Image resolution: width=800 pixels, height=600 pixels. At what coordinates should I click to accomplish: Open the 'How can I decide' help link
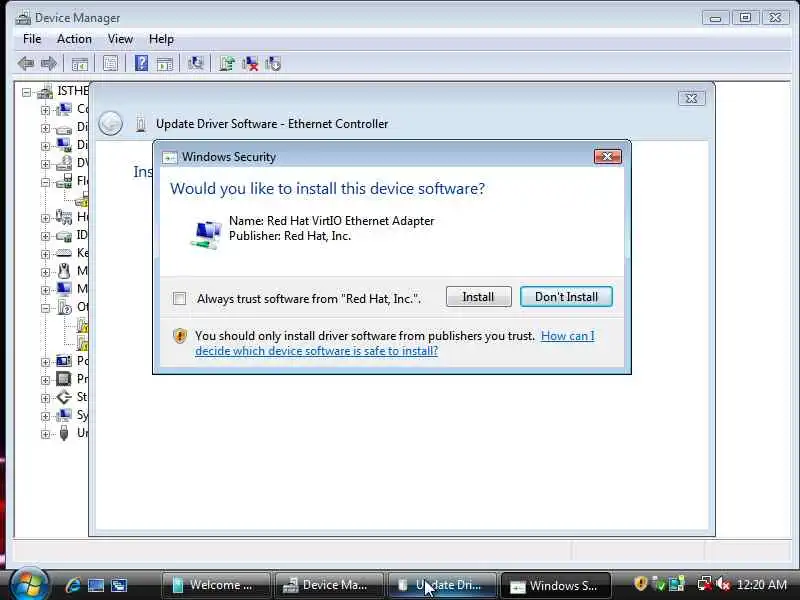[394, 343]
